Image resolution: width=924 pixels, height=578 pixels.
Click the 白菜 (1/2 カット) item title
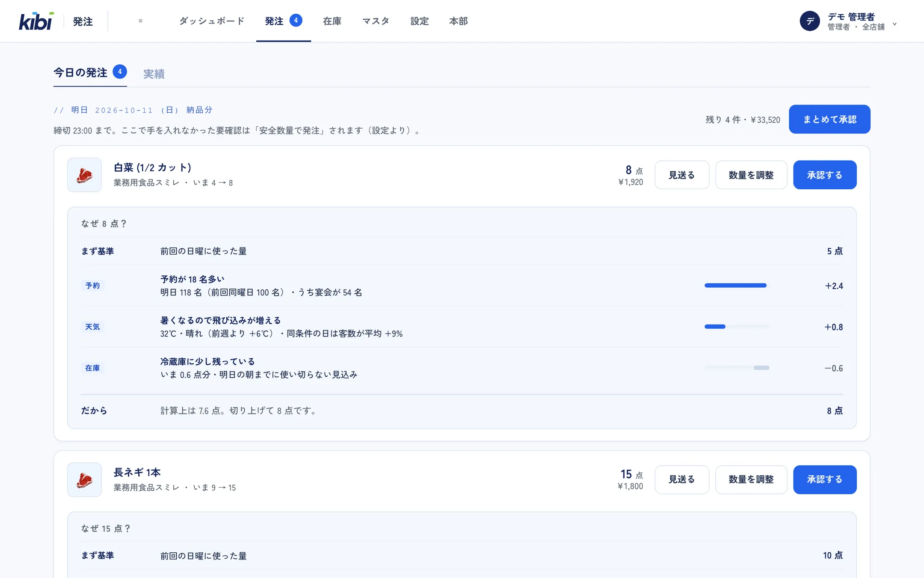(x=153, y=167)
